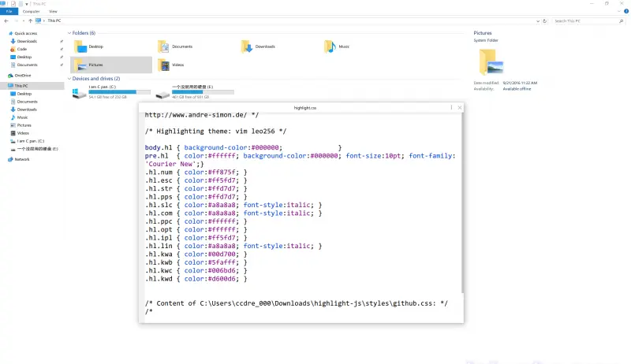The image size is (631, 364).
Task: Open the Documents folder icon in Folders
Action: pos(163,46)
